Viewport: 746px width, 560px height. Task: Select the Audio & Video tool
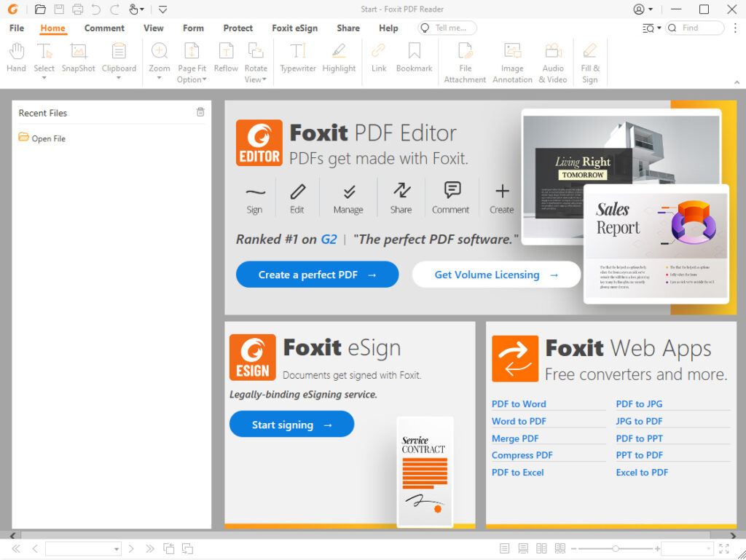tap(553, 63)
